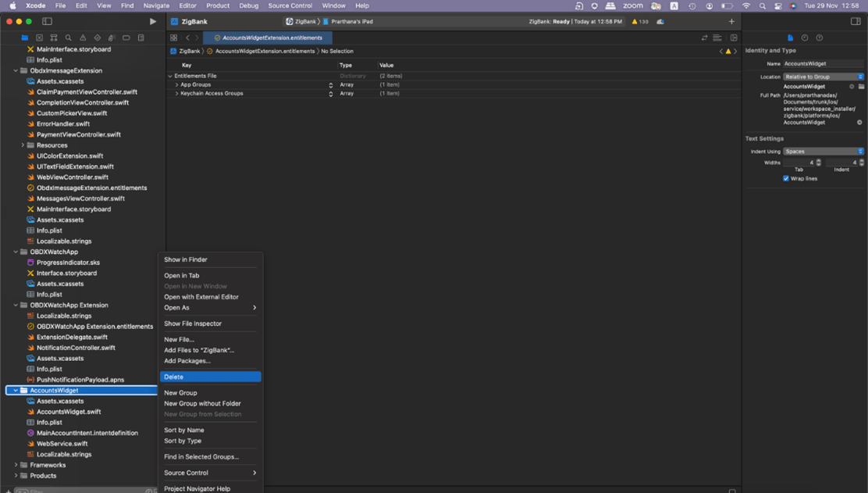Click the ZigBank breadcrumb in jump bar
868x493 pixels.
pos(186,51)
